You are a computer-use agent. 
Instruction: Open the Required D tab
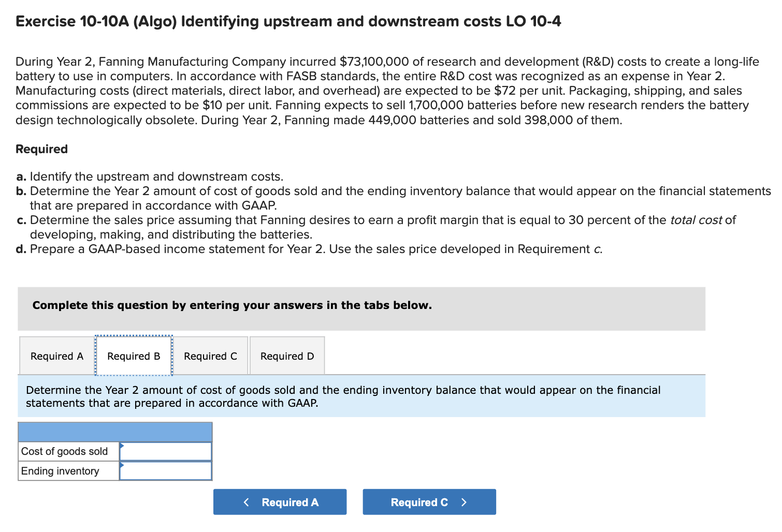coord(286,356)
